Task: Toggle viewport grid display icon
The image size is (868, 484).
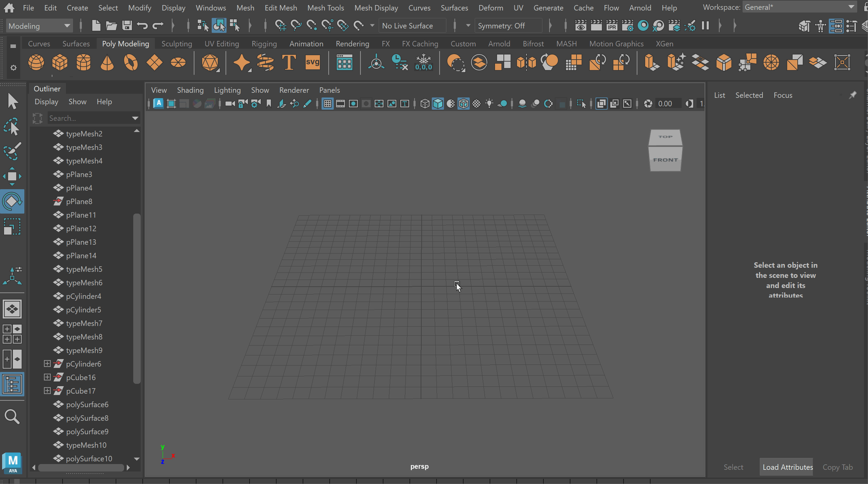Action: [327, 104]
